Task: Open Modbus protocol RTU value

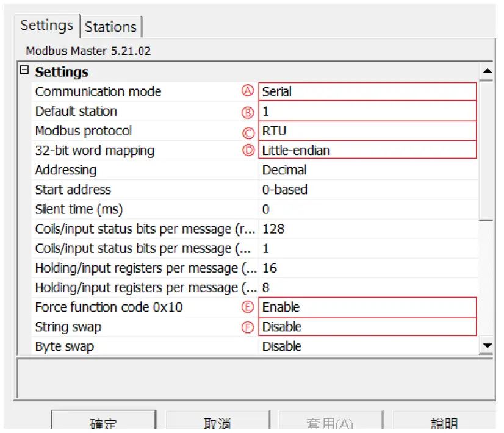Action: pyautogui.click(x=367, y=131)
